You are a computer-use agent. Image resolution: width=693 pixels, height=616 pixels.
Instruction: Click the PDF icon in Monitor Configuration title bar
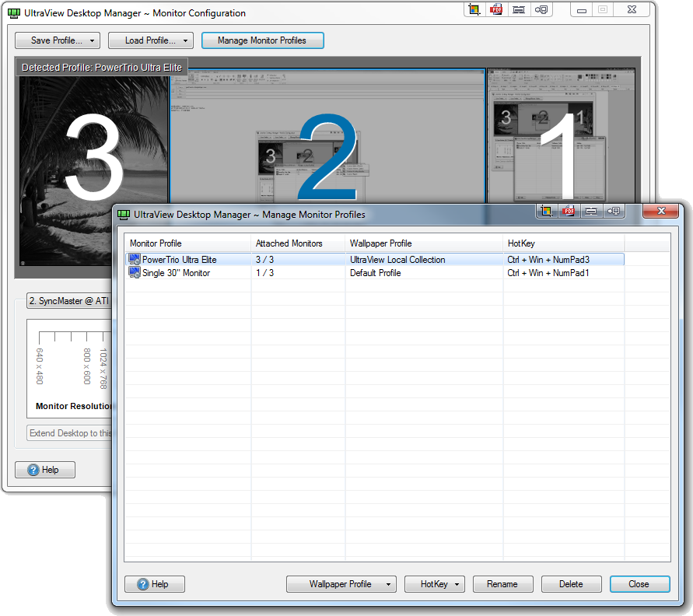pos(496,9)
